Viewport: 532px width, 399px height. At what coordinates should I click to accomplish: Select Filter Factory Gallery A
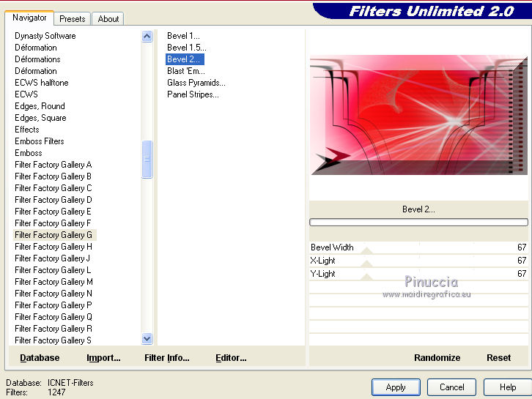click(53, 165)
